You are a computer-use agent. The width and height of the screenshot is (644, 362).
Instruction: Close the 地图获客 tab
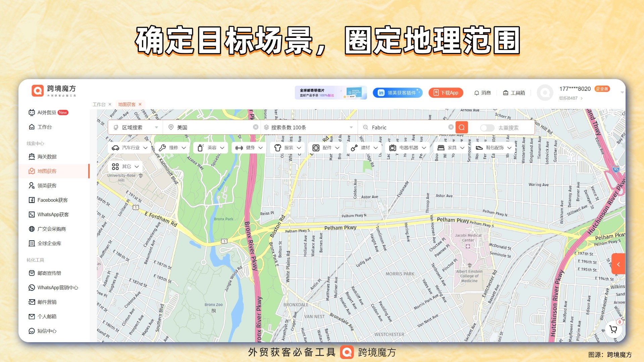[140, 104]
